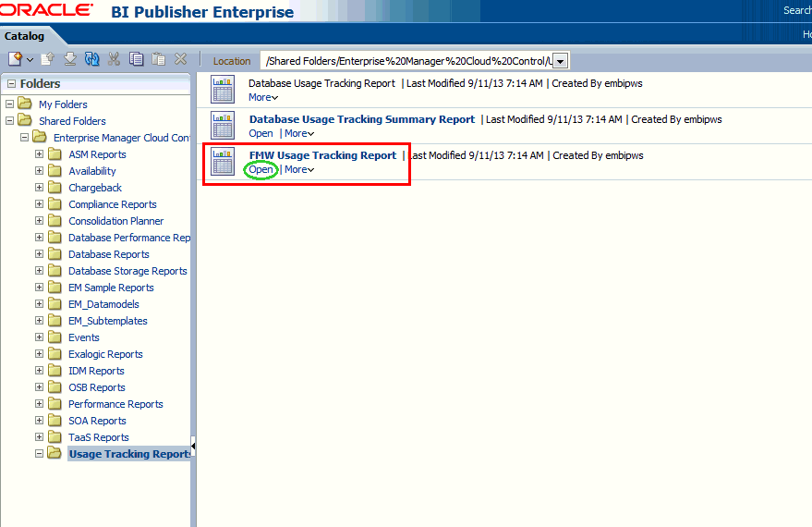
Task: Collapse the Folders panel header
Action: coord(11,84)
